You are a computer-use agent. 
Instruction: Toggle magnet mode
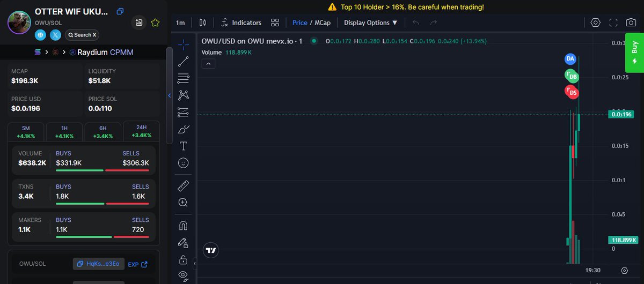point(183,226)
